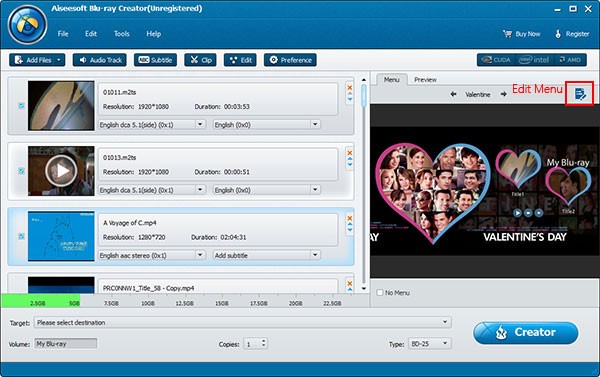The height and width of the screenshot is (377, 600).
Task: Click the Buy Now cart icon
Action: (507, 34)
